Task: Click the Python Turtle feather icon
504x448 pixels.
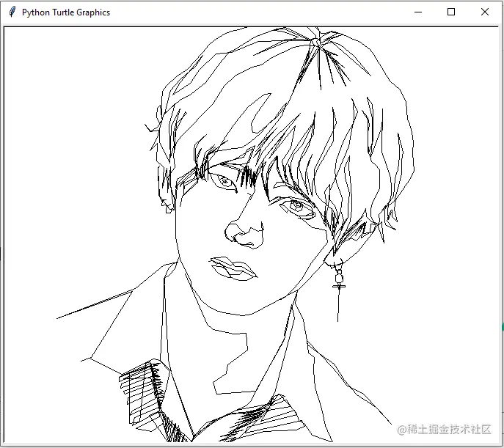Action: [12, 12]
